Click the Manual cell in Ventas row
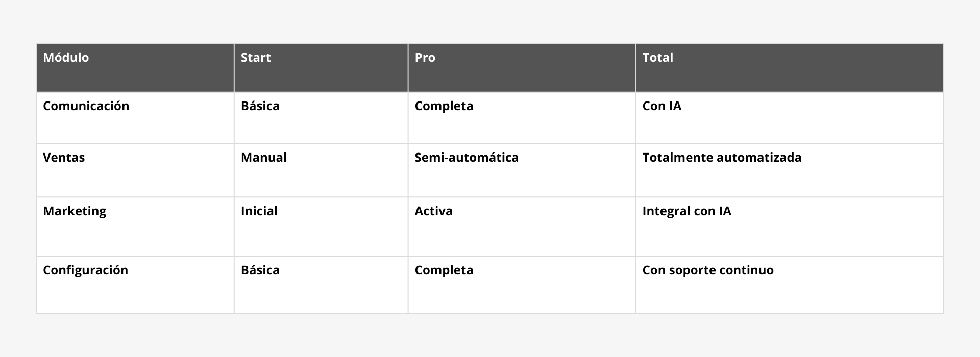The height and width of the screenshot is (357, 980). pyautogui.click(x=263, y=158)
